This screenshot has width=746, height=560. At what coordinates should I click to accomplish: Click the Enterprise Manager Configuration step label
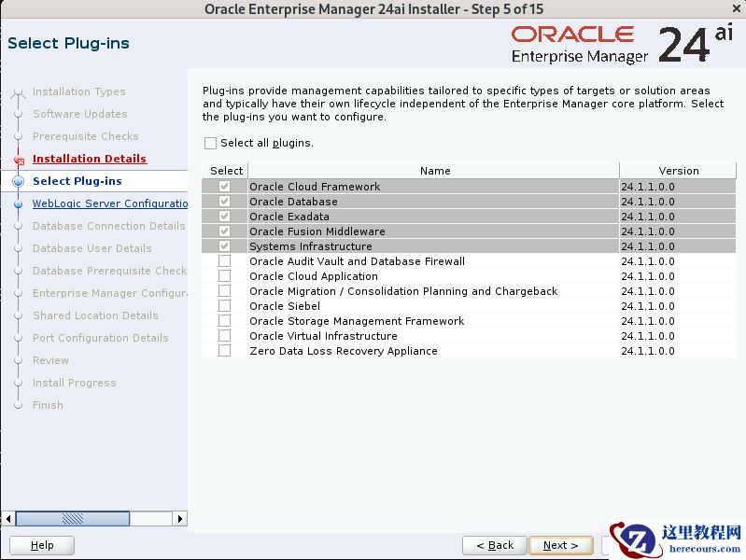110,293
